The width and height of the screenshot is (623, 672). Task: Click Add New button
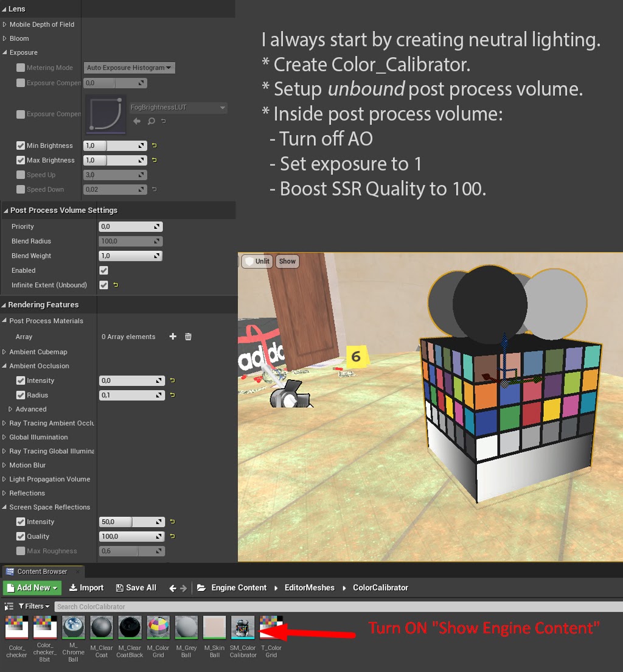32,588
